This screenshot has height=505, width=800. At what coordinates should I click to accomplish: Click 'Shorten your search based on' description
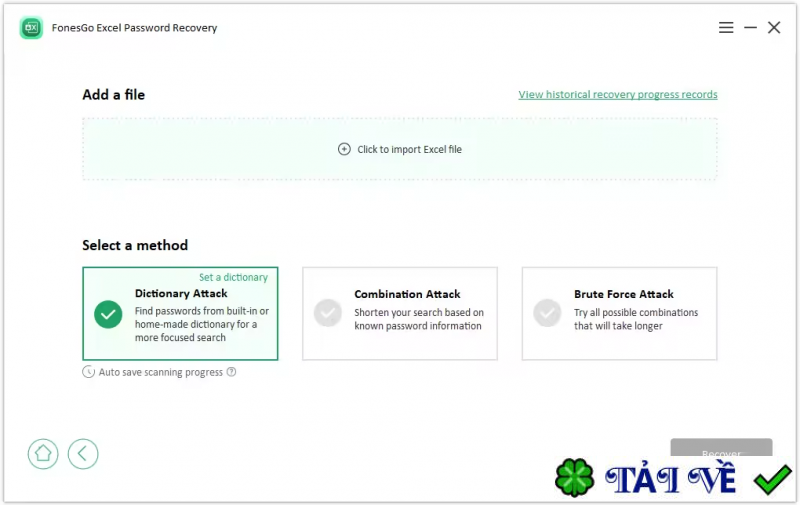point(419,312)
